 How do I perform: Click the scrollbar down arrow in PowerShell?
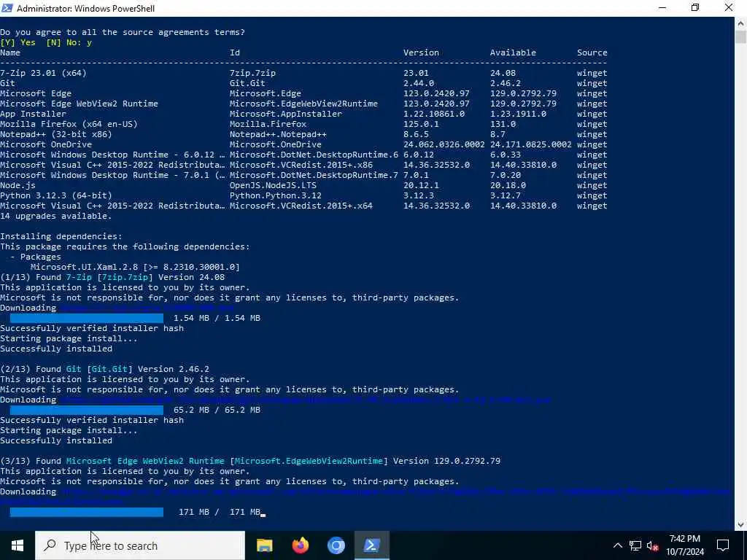(741, 525)
